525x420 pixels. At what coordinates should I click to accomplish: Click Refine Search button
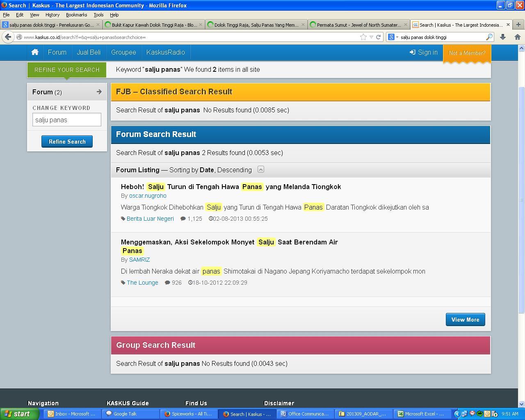[67, 142]
